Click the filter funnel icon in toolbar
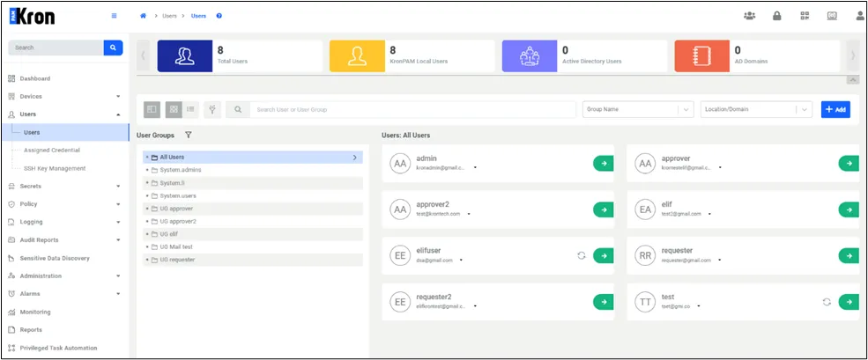 (212, 109)
